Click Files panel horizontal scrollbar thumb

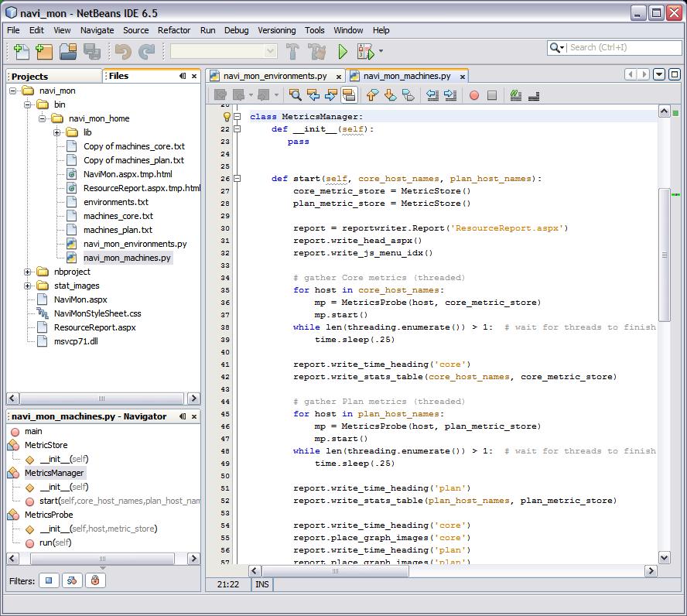click(101, 399)
